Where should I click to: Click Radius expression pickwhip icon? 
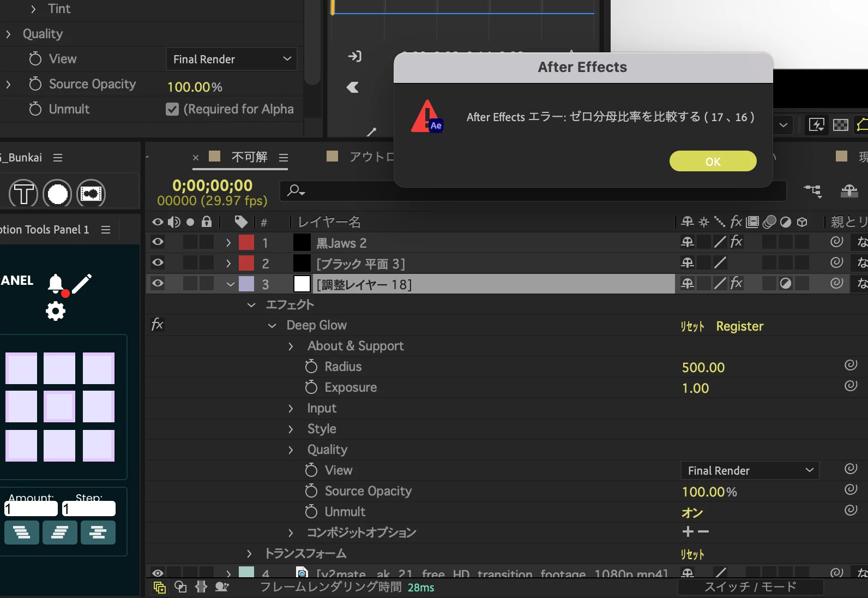point(851,365)
